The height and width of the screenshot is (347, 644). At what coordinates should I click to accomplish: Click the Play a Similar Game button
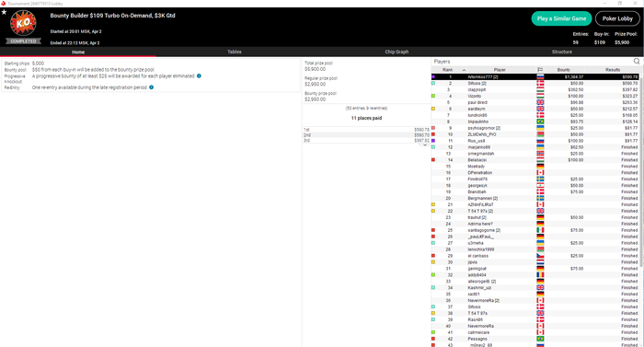[561, 18]
